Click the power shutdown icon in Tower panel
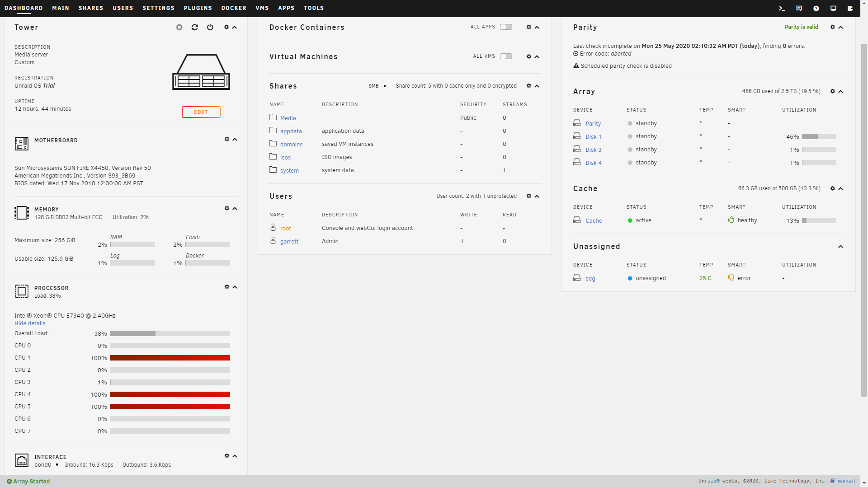868x487 pixels. [210, 28]
